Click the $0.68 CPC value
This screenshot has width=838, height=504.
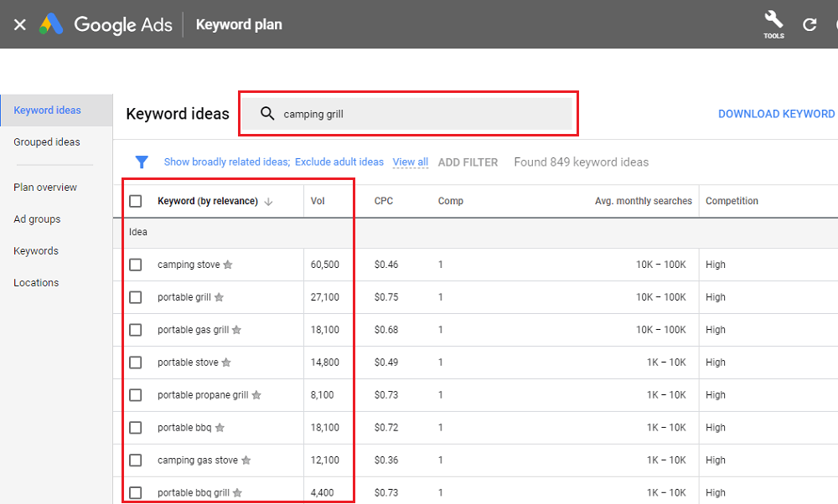tap(386, 329)
